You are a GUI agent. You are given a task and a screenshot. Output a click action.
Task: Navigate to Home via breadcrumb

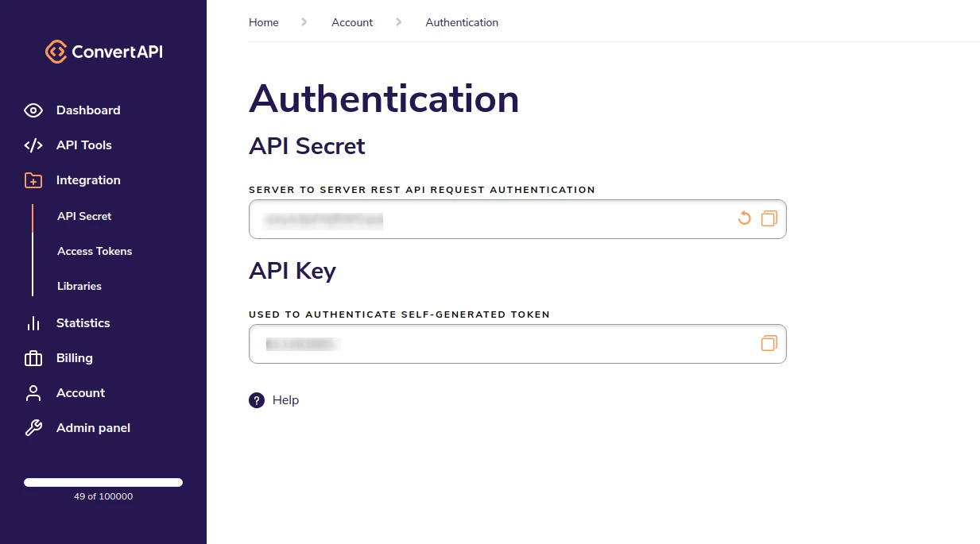point(263,22)
